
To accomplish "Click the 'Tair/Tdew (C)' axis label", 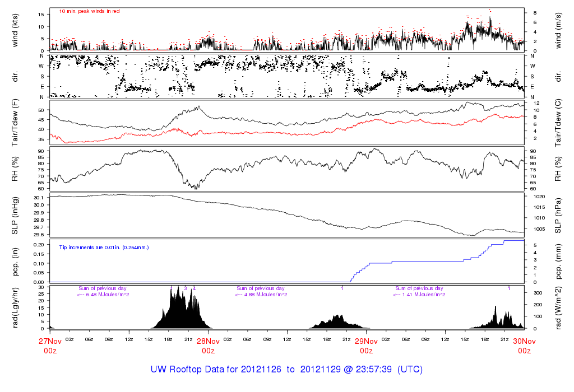I will coord(558,123).
